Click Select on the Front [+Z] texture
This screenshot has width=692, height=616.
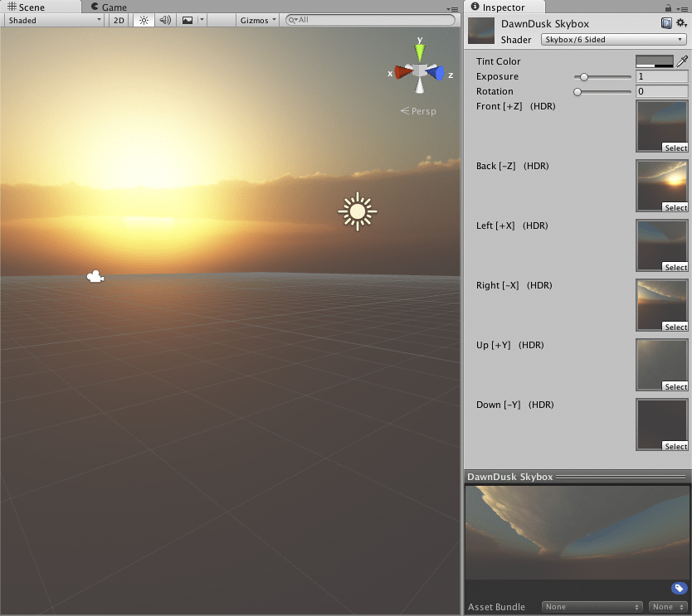(x=675, y=148)
